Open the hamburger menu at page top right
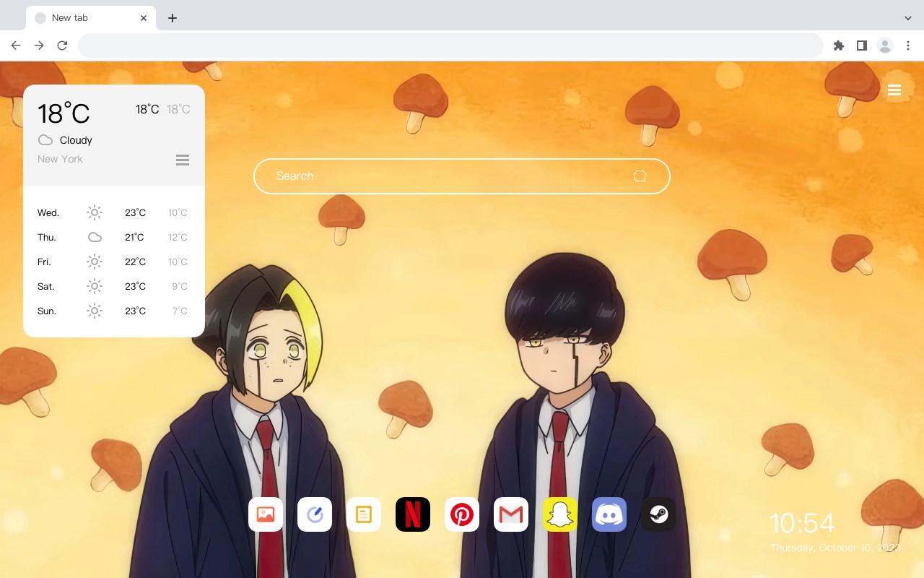Viewport: 924px width, 578px height. tap(894, 90)
